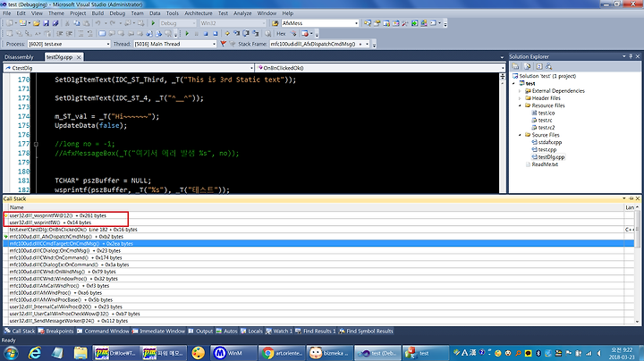Click the Stop Debugging square icon
Viewport: 644px width, 361px height.
(x=206, y=34)
